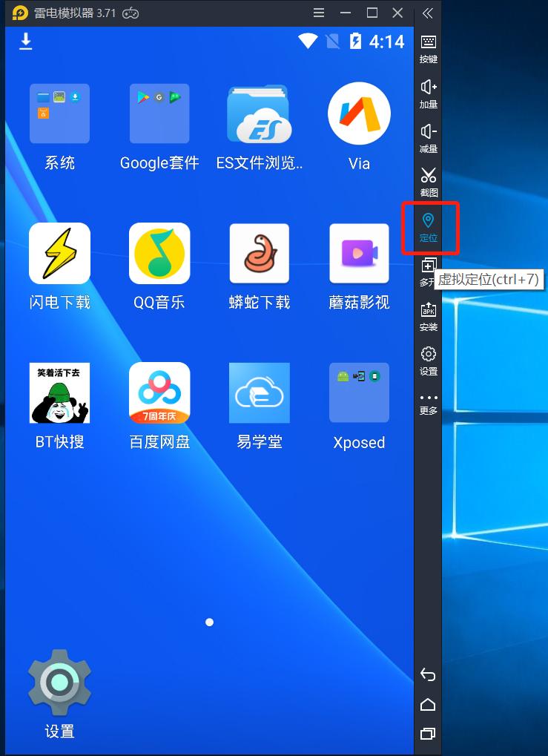548x756 pixels.
Task: Click 安装 APK install button
Action: click(x=429, y=317)
